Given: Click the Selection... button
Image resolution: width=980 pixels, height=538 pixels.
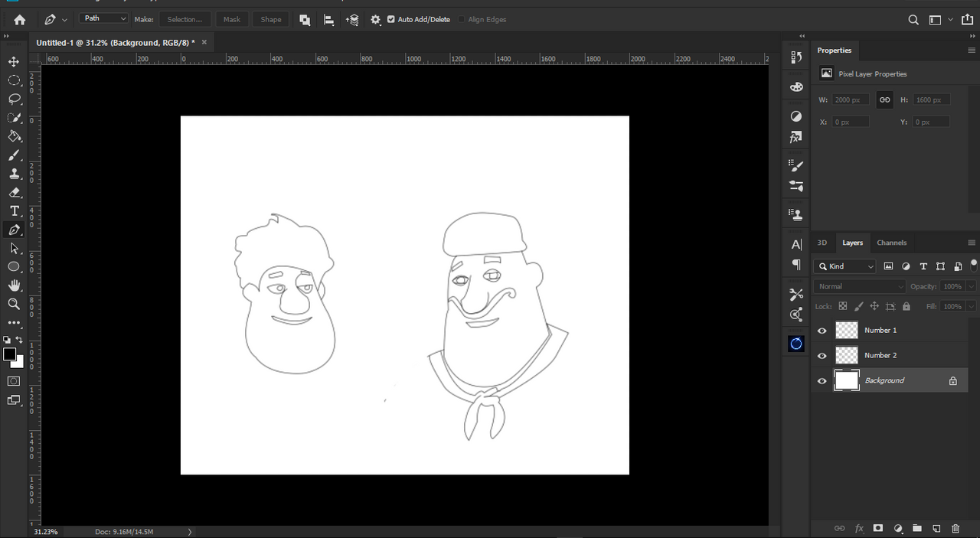Looking at the screenshot, I should (x=185, y=19).
